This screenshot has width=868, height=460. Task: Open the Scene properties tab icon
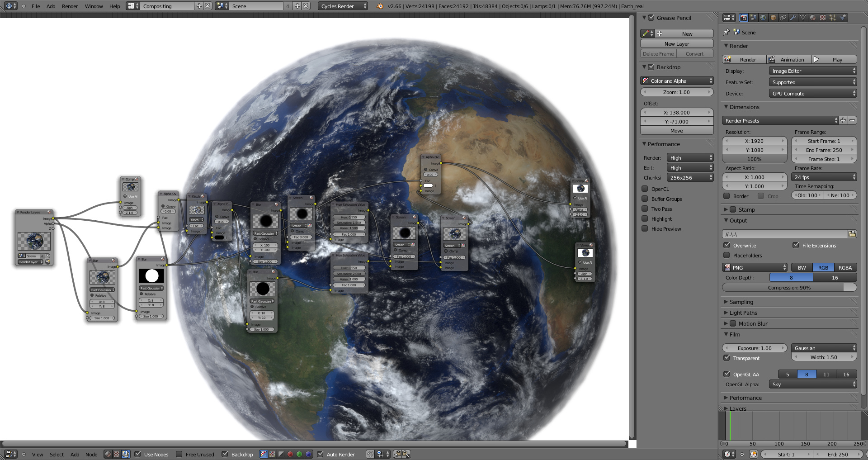coord(753,18)
